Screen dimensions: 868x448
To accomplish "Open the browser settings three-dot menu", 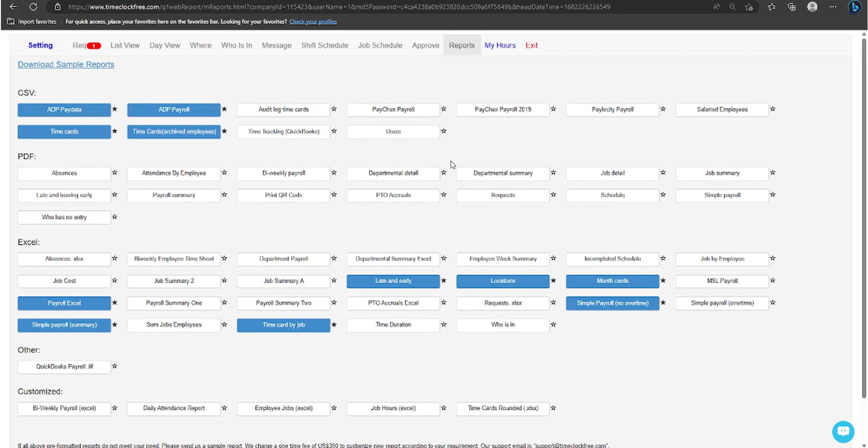I will click(833, 7).
